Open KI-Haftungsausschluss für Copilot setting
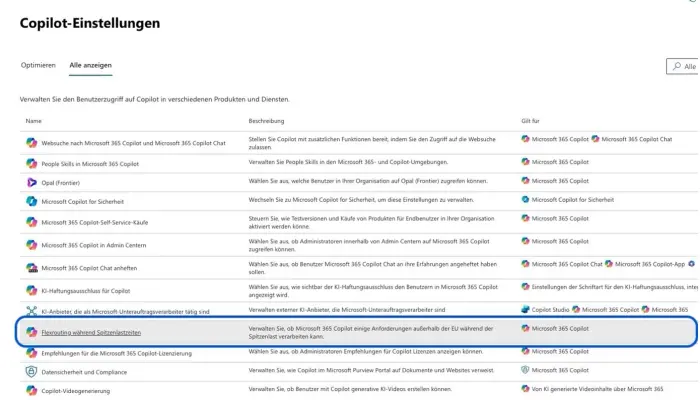Screen dimensions: 700x400 coord(86,291)
